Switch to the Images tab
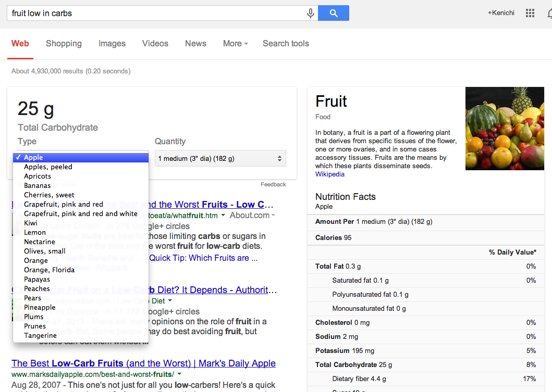This screenshot has width=552, height=392. [112, 44]
